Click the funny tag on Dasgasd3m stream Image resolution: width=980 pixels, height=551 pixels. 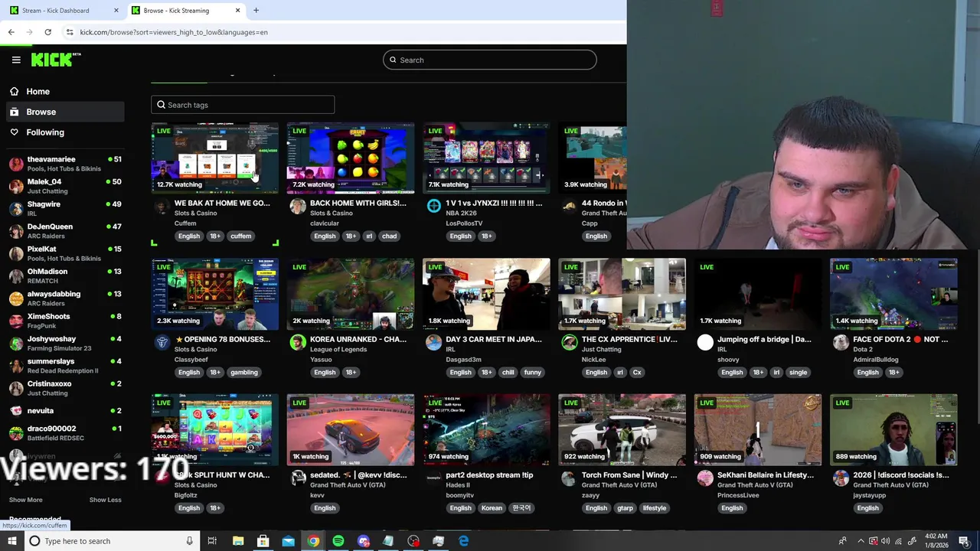(x=532, y=372)
